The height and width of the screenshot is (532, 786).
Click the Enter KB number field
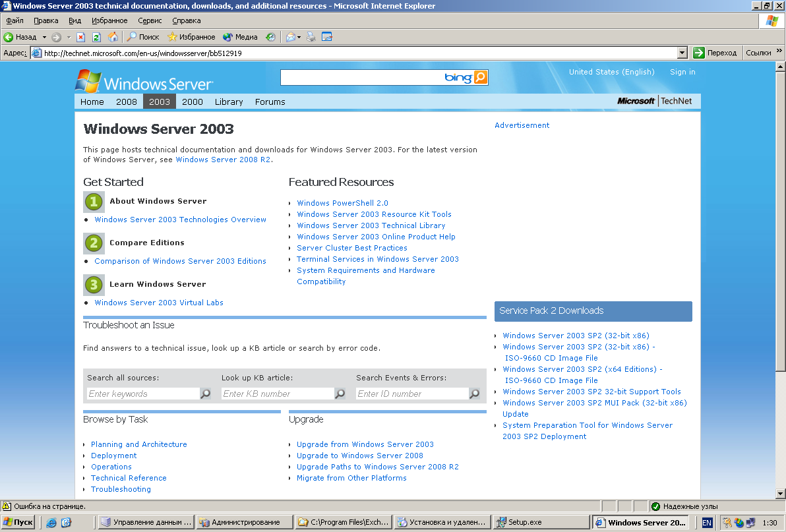pos(278,394)
